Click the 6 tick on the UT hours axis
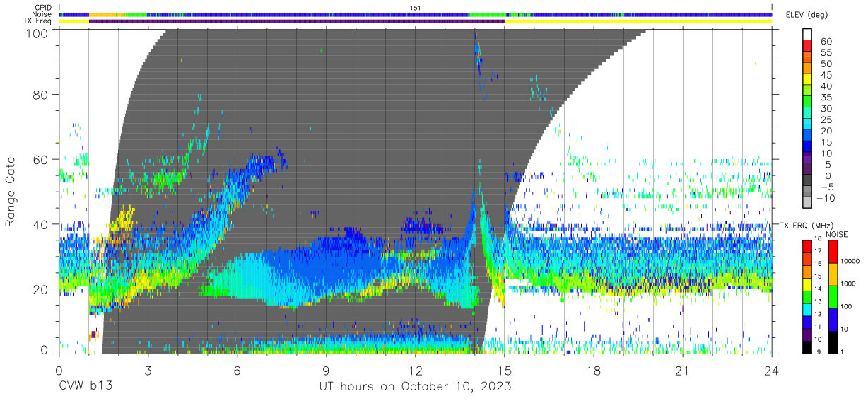Image resolution: width=868 pixels, height=401 pixels. (x=237, y=370)
